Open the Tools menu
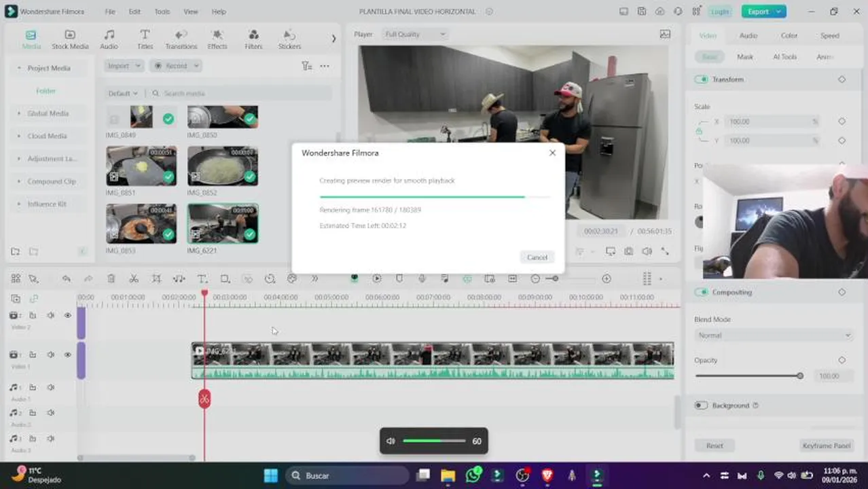The image size is (868, 489). pyautogui.click(x=162, y=12)
